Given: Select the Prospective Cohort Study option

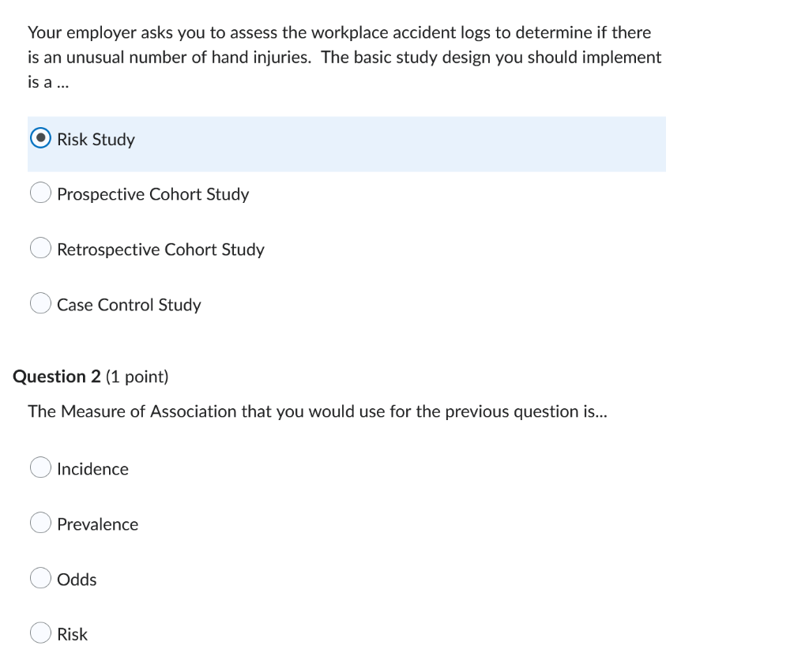Looking at the screenshot, I should (x=40, y=193).
